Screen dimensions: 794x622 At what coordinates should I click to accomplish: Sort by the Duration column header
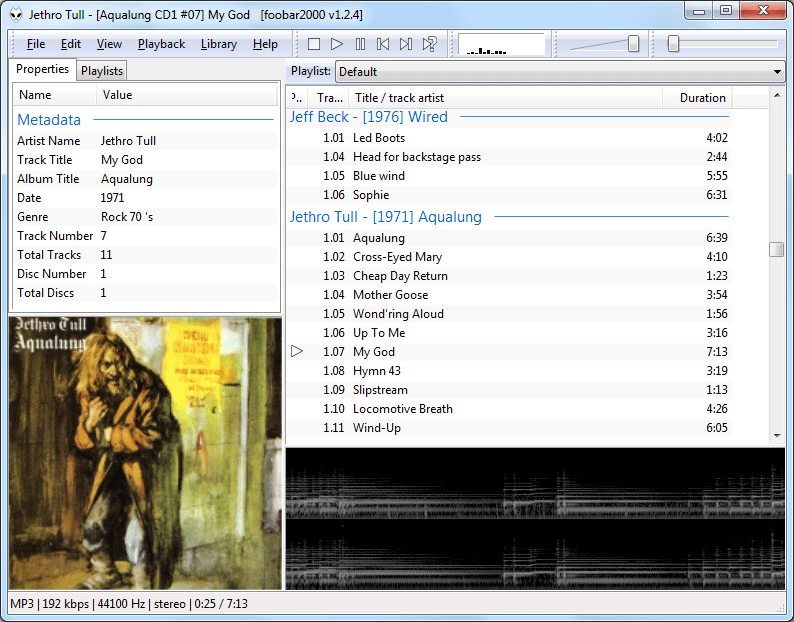tap(697, 98)
